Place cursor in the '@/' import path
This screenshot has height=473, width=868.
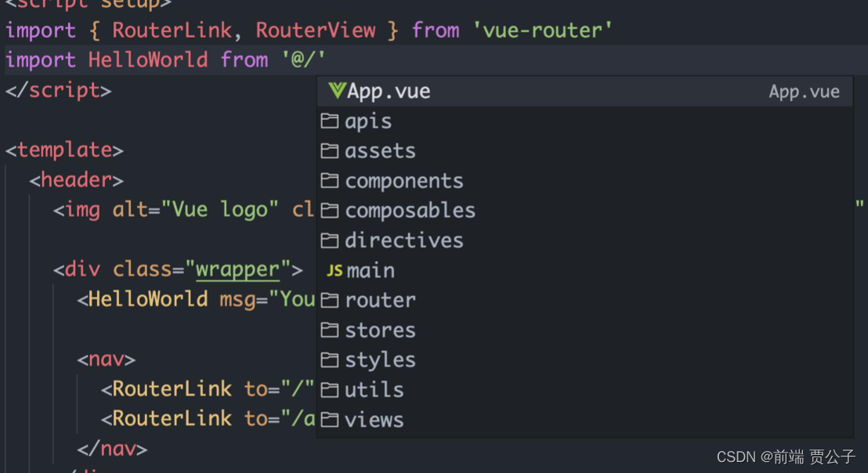coord(303,60)
